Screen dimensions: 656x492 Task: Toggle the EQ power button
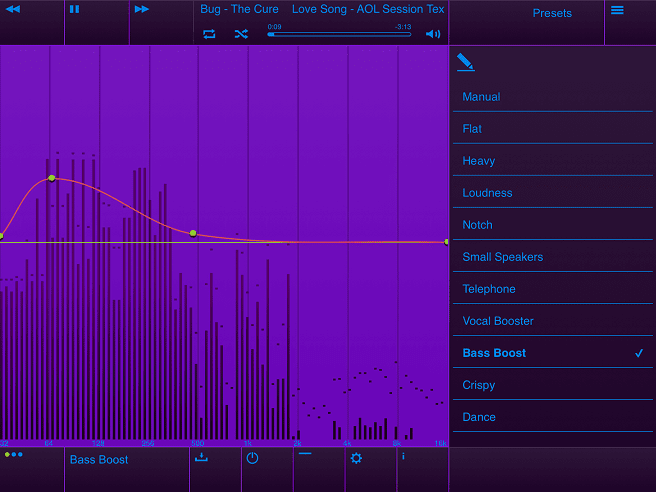click(252, 458)
